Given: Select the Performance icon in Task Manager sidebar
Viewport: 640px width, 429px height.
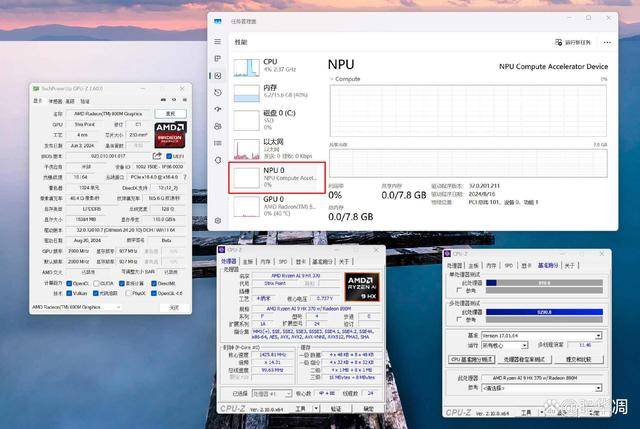Looking at the screenshot, I should 218,76.
